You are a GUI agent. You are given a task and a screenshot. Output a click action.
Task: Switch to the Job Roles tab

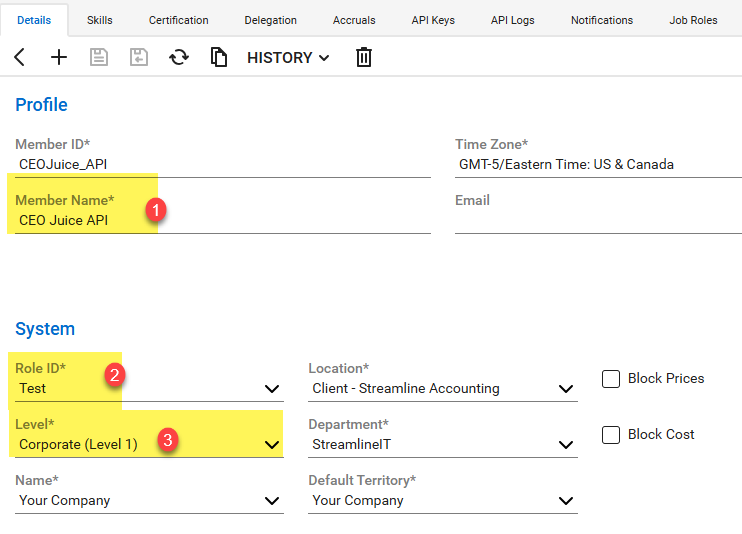693,20
